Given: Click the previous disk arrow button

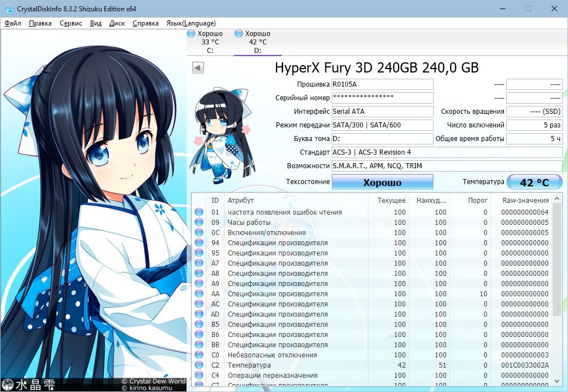Looking at the screenshot, I should [198, 67].
